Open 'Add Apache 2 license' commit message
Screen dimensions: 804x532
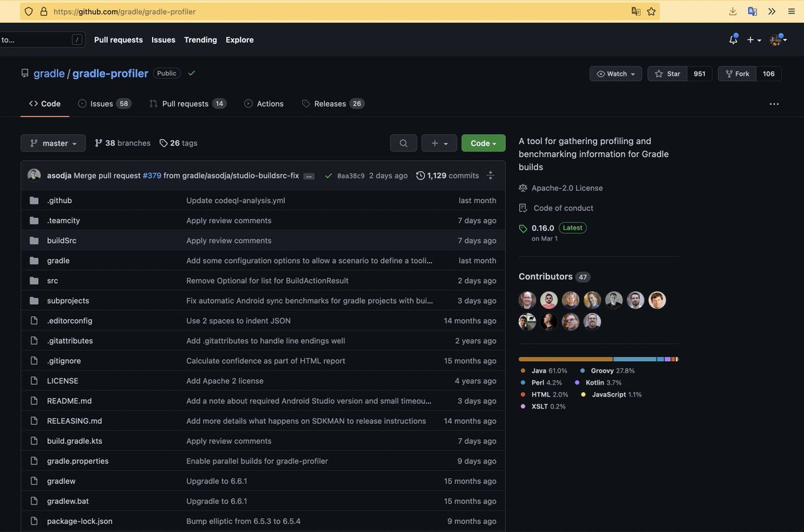tap(225, 381)
